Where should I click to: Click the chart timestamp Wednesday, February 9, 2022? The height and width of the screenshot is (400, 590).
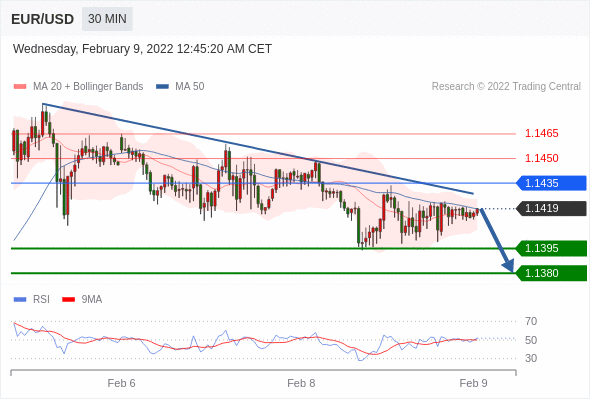(142, 49)
